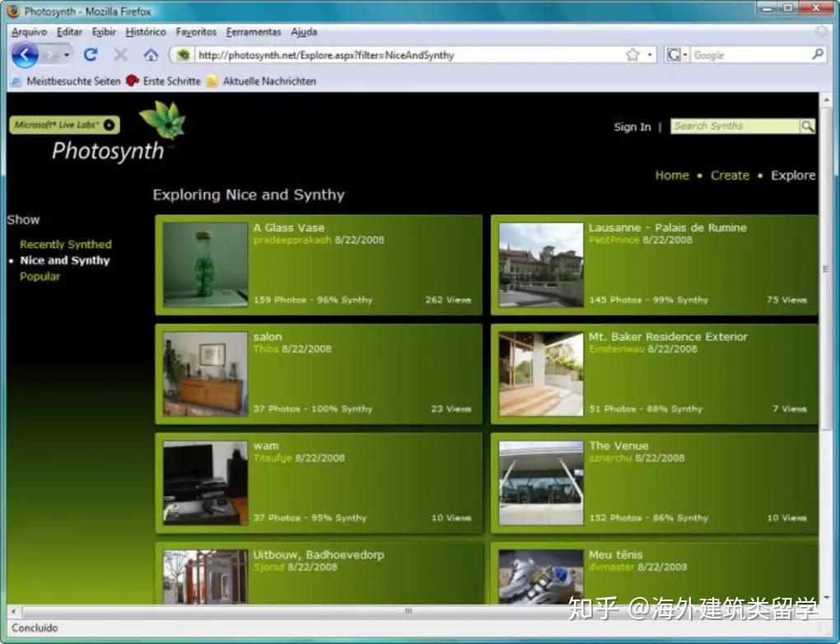Click the Search Synths magnifier button
This screenshot has height=644, width=840.
tap(807, 126)
